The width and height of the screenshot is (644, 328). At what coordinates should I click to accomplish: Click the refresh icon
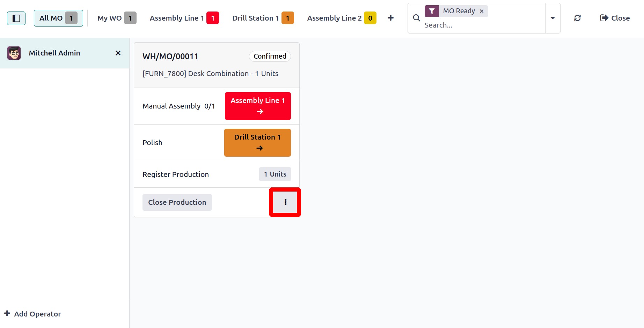(x=577, y=18)
